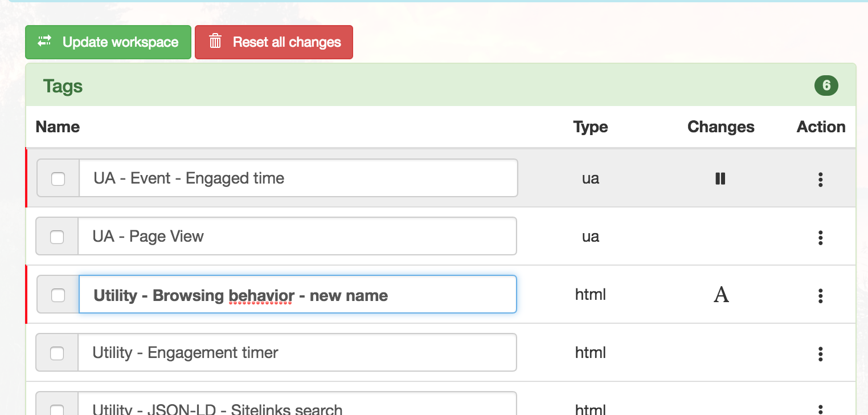Click the renamed 'A' change icon

721,295
